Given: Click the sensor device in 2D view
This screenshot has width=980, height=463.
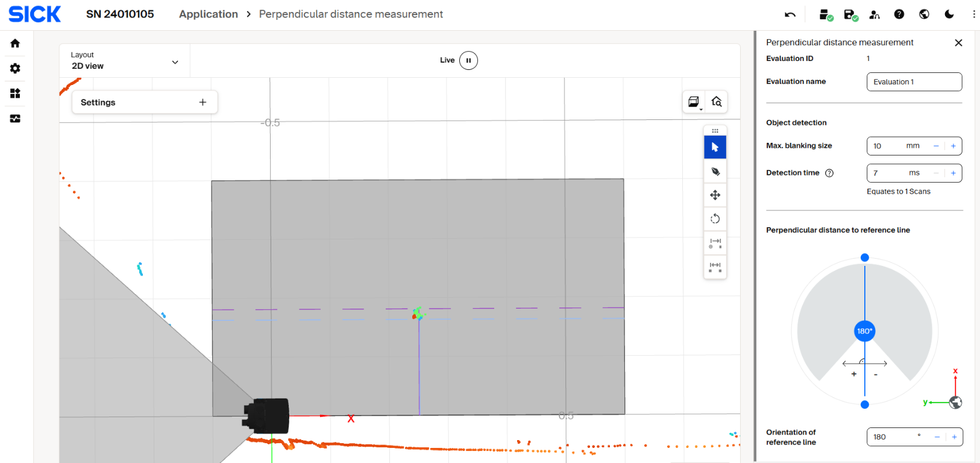Looking at the screenshot, I should coord(266,416).
